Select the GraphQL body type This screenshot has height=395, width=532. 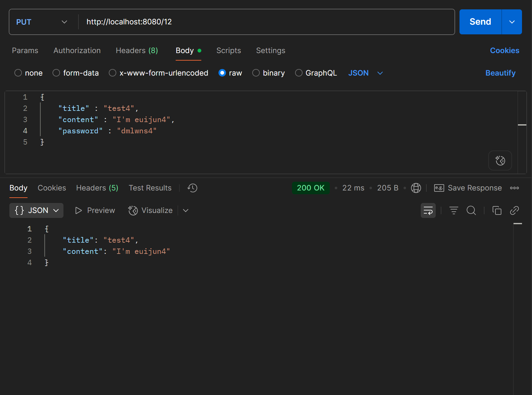coord(316,73)
